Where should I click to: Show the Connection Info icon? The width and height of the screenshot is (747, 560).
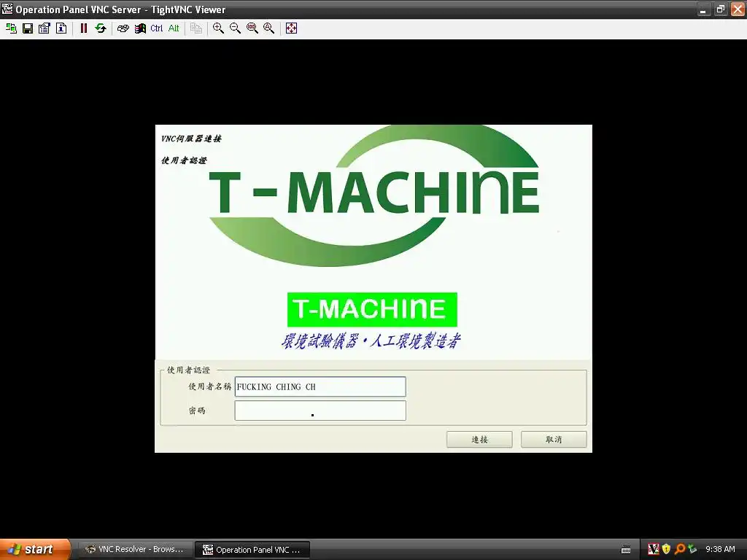[61, 28]
